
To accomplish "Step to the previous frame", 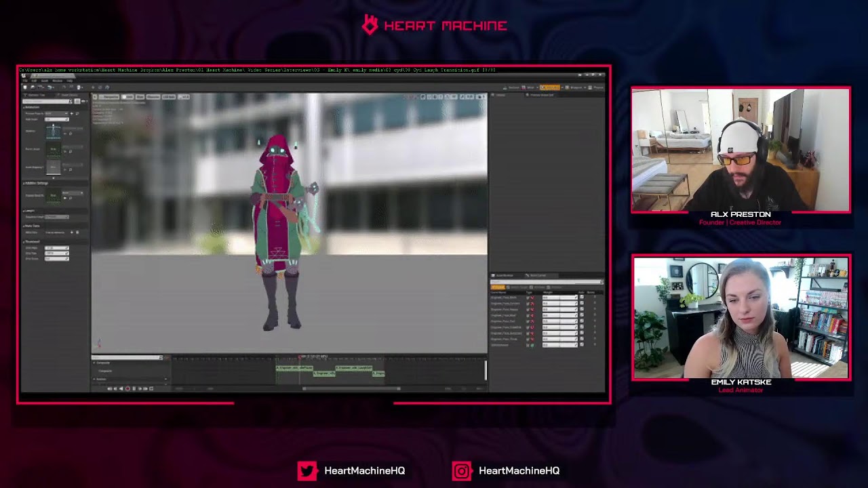I will tap(115, 388).
